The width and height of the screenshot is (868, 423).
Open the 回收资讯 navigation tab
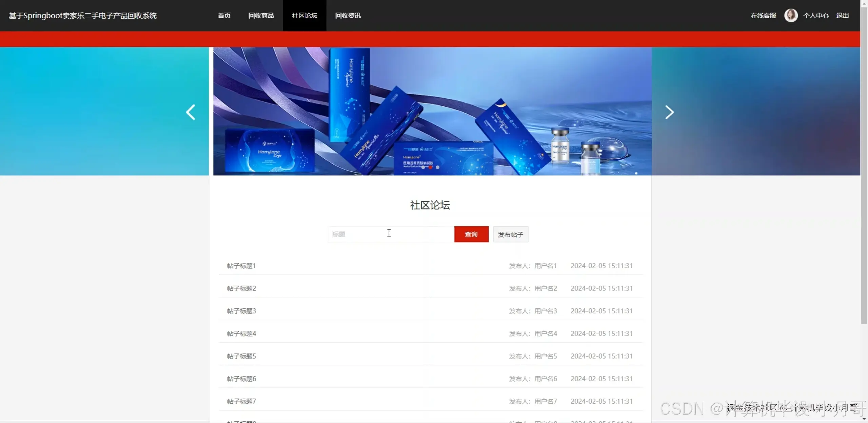348,16
